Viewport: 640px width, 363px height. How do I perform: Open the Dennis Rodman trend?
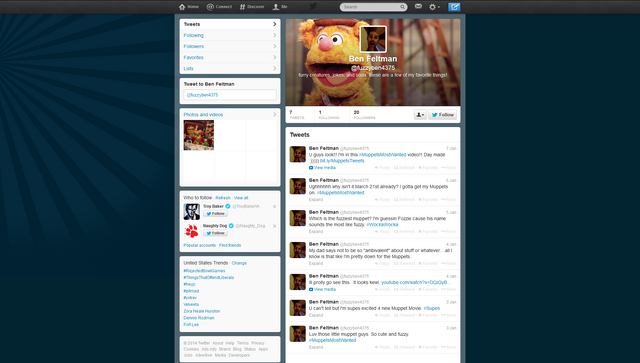(x=199, y=318)
